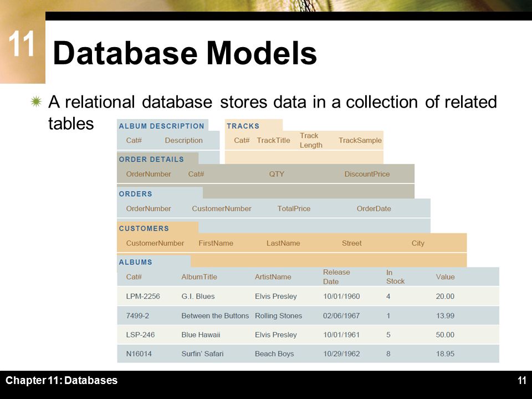The image size is (532, 399).
Task: Select catalog number "7499-2"
Action: 137,315
